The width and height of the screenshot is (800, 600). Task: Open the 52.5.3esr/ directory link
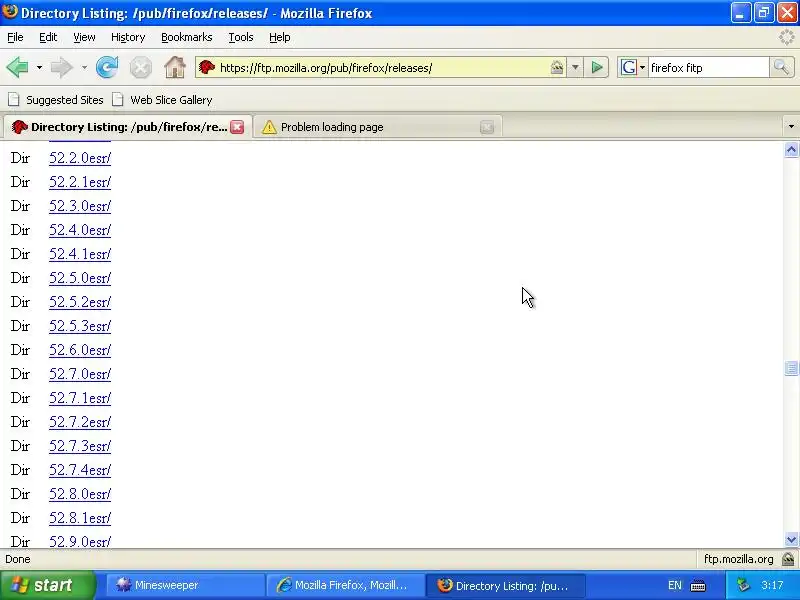pyautogui.click(x=80, y=326)
